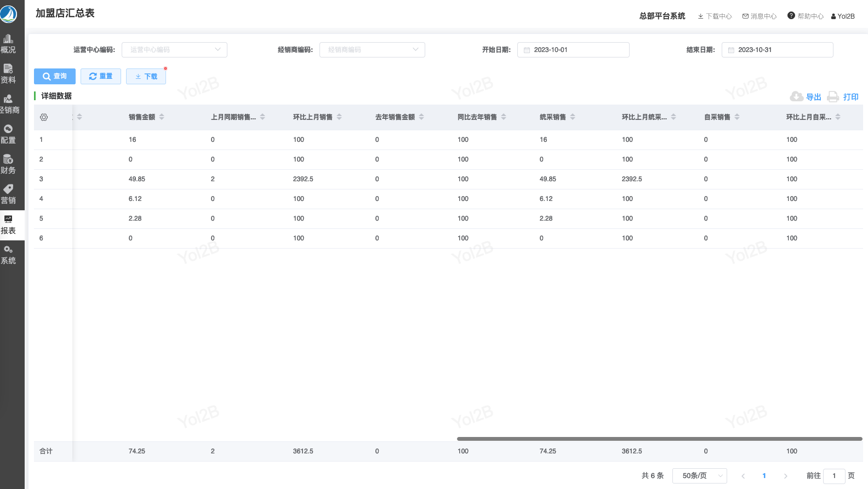This screenshot has height=489, width=868.
Task: Sort by 销售金额 column
Action: [x=162, y=117]
